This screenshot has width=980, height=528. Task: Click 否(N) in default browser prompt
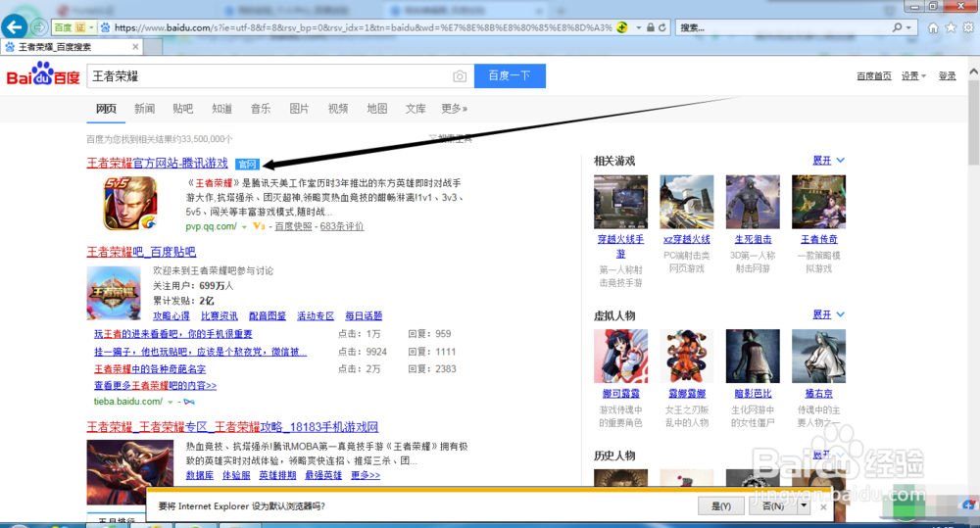(773, 506)
